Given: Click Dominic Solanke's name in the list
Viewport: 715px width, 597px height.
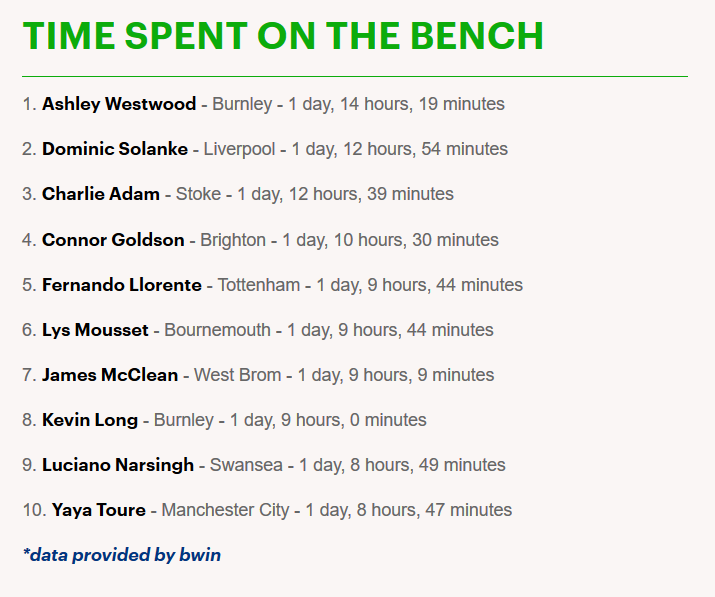Looking at the screenshot, I should [x=114, y=149].
